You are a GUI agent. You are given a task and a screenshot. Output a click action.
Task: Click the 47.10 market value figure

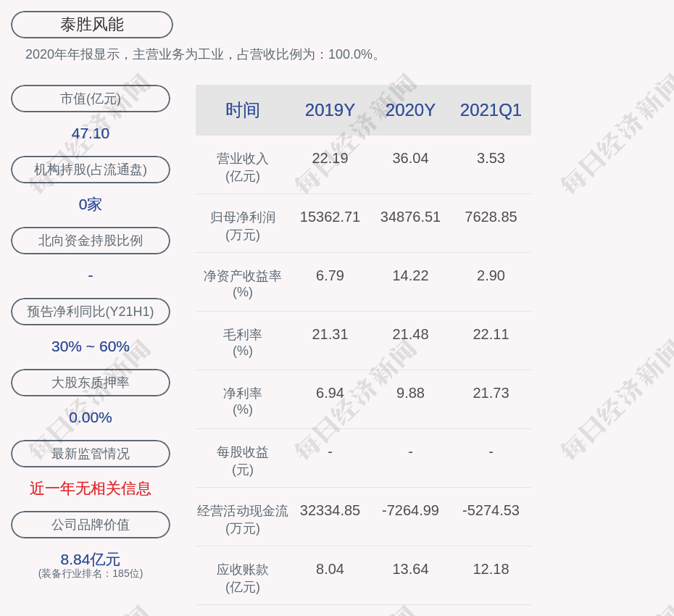coord(90,133)
